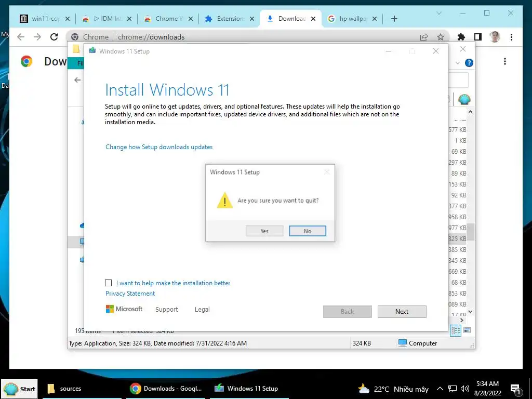Image resolution: width=532 pixels, height=399 pixels.
Task: Open Change how Setup downloads updates link
Action: pos(159,147)
